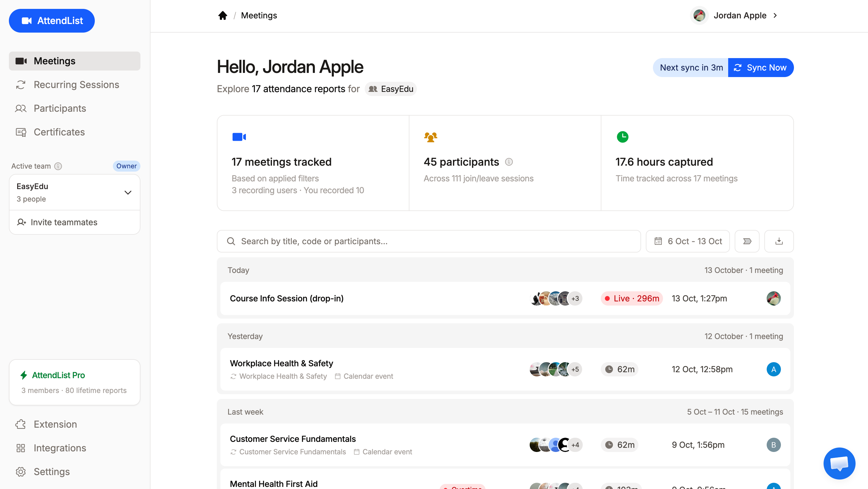Click the Sync Now button
The image size is (868, 489).
coord(760,67)
